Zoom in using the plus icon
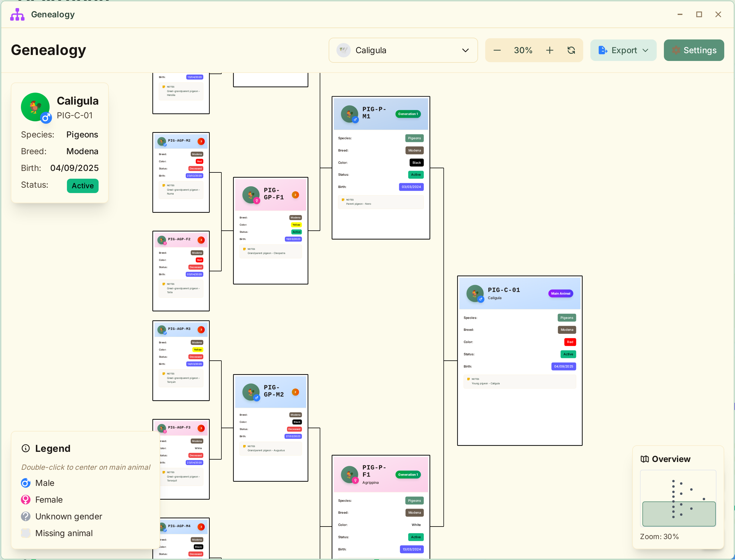 point(549,50)
